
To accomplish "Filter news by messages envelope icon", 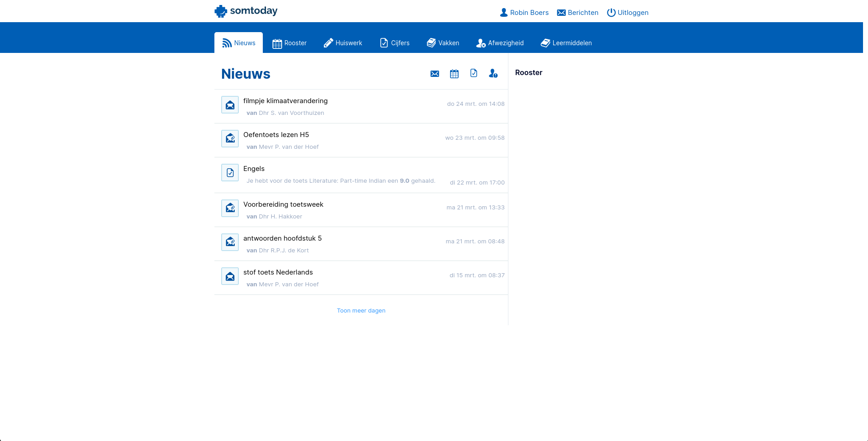I will 435,74.
